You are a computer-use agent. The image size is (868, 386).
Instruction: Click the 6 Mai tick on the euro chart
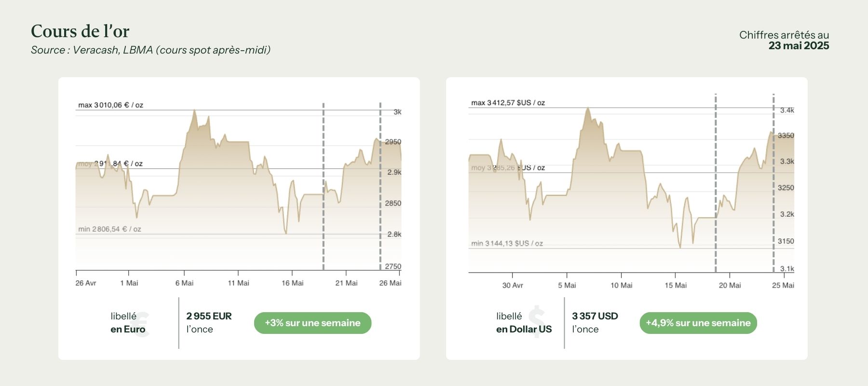(x=184, y=283)
